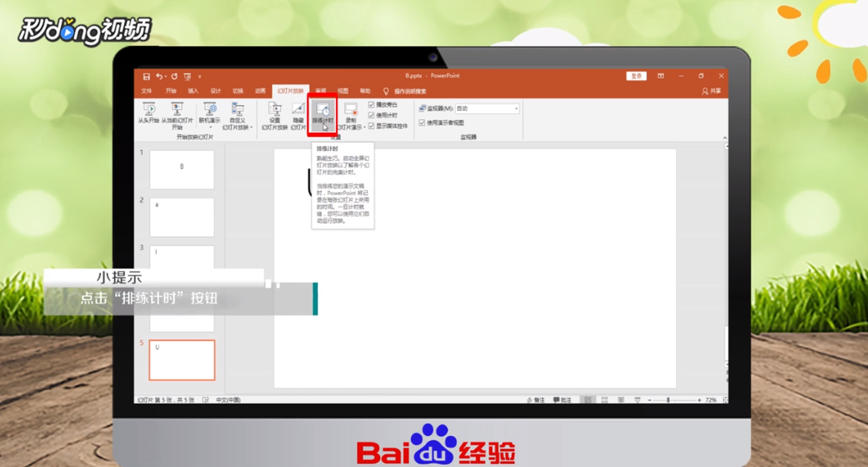868x467 pixels.
Task: Select slide 5 thumbnail with letter U
Action: point(182,360)
